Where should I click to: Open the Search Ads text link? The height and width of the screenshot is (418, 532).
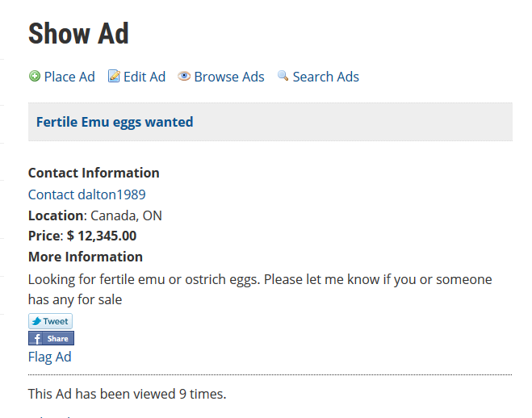point(325,77)
